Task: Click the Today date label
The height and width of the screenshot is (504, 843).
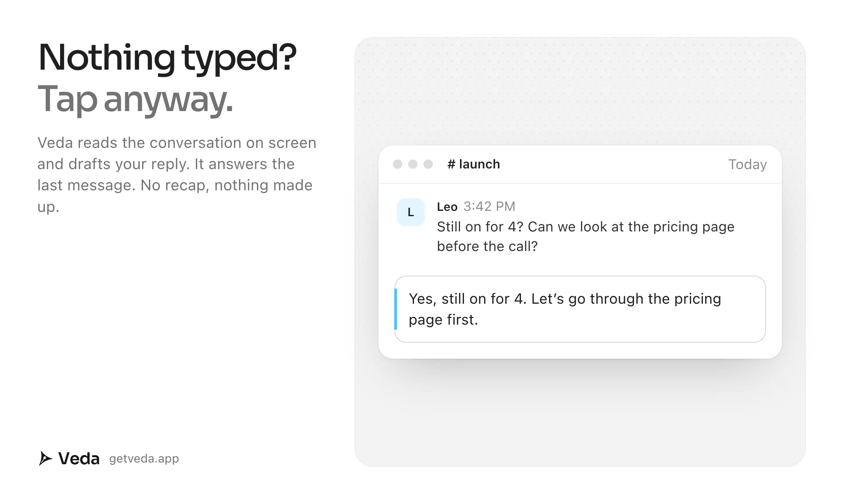Action: [747, 165]
